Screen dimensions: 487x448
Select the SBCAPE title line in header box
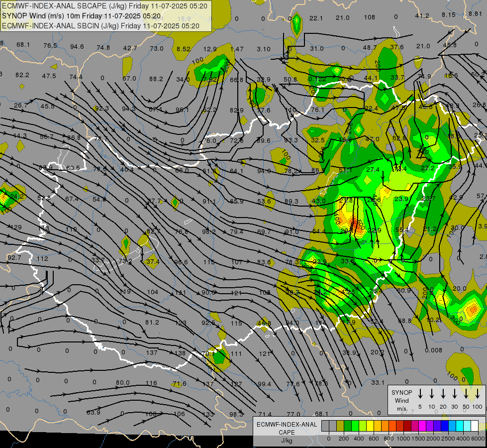pyautogui.click(x=104, y=6)
